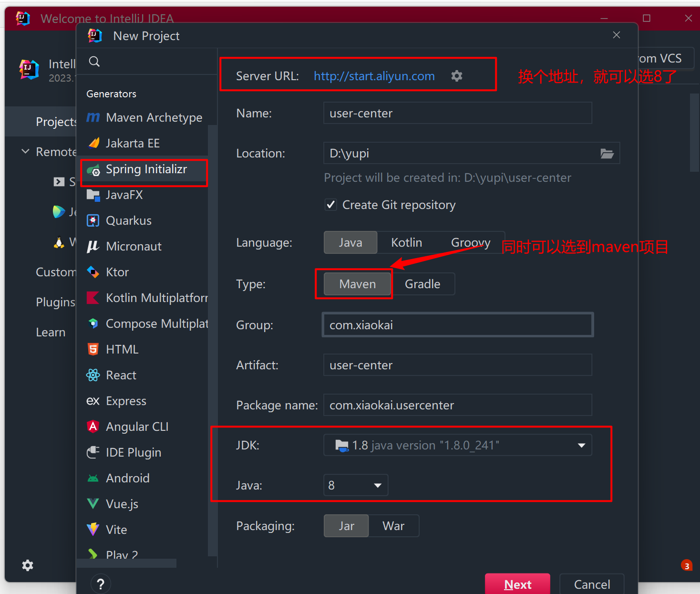The image size is (700, 594).
Task: Collapse the Remote section chevron
Action: pos(25,152)
